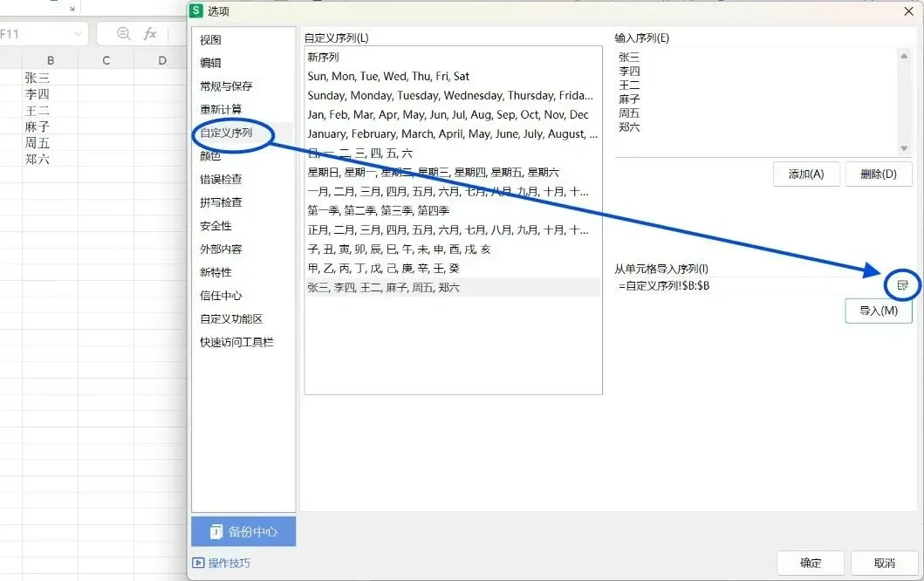Cancel dialog with 取消 button

tap(885, 563)
